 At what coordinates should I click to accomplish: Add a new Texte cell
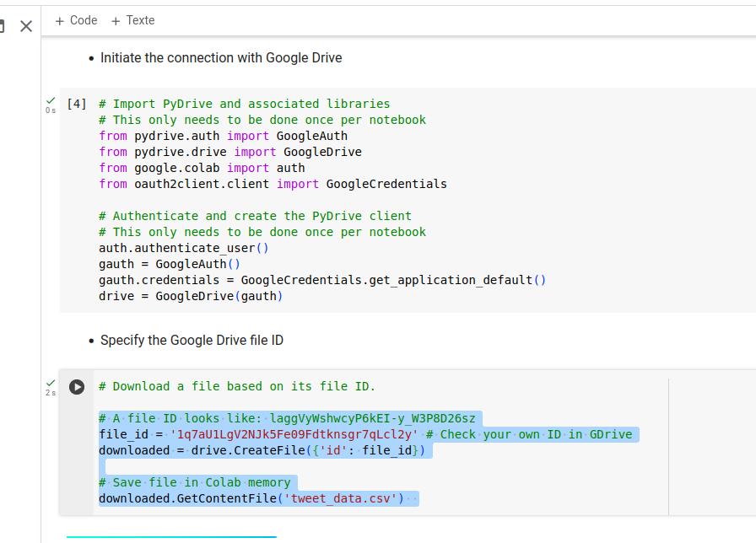(x=132, y=20)
